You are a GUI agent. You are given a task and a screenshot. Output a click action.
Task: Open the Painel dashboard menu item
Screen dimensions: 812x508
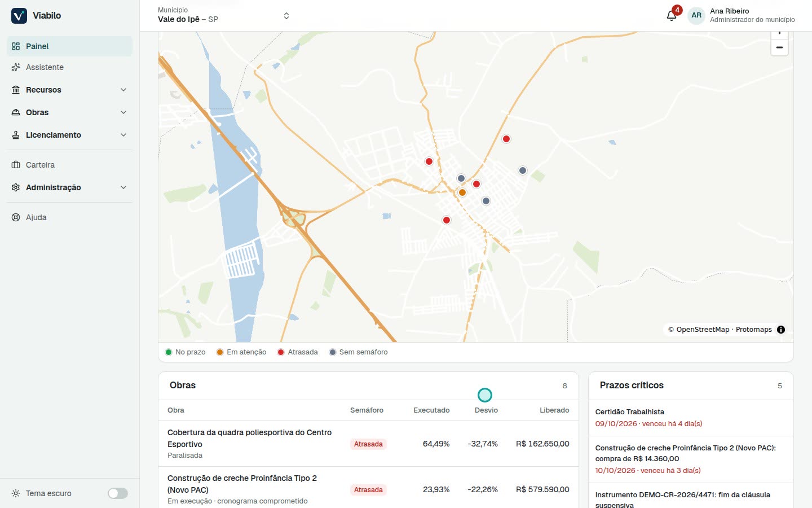[69, 46]
